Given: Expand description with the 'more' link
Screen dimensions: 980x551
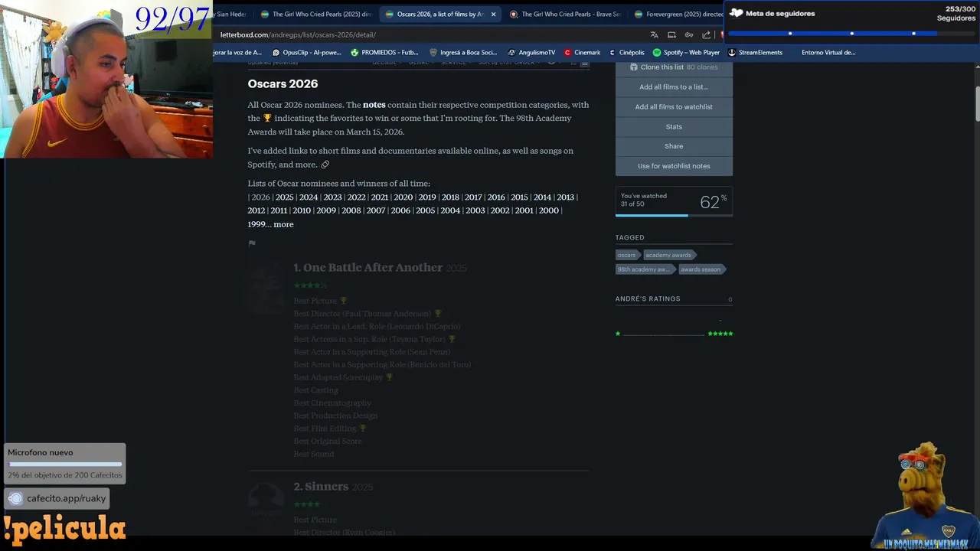Looking at the screenshot, I should pos(283,224).
